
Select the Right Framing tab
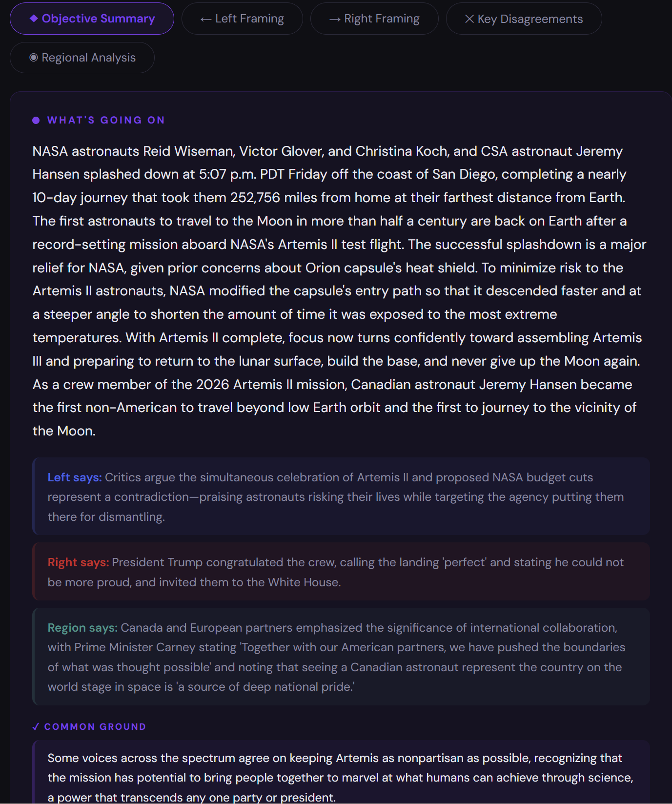374,19
